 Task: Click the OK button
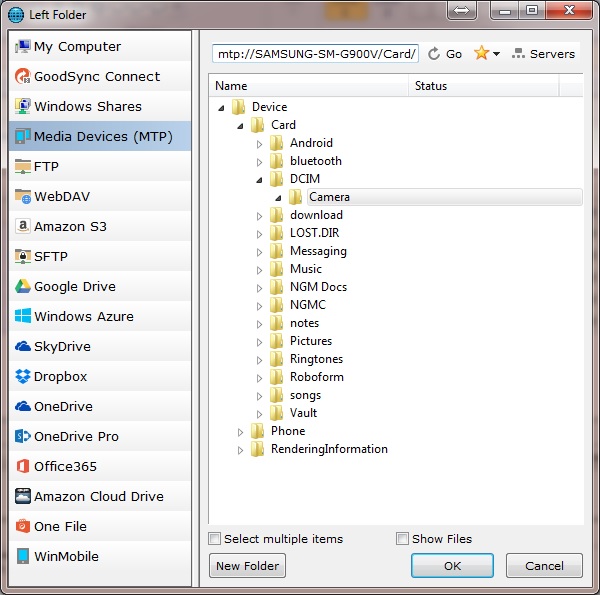[x=452, y=566]
